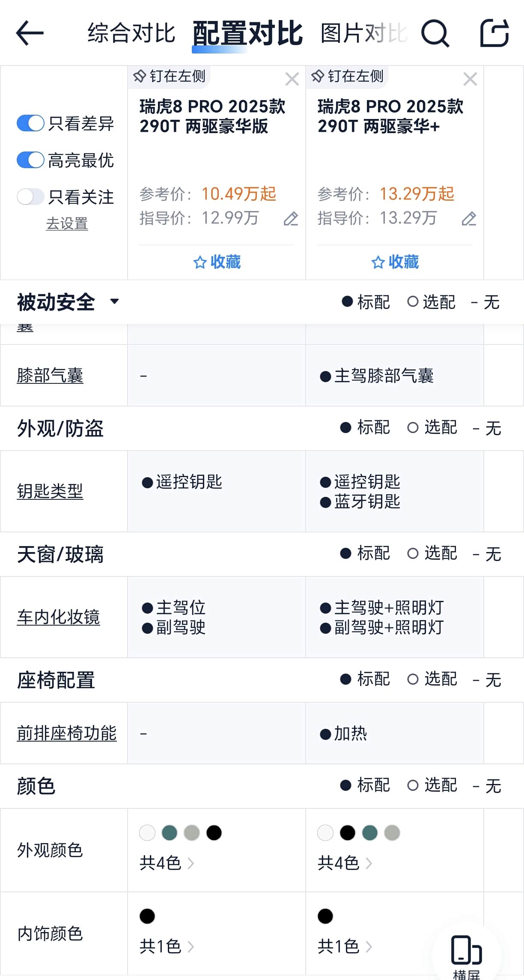The width and height of the screenshot is (524, 980).
Task: Turn off the 高亮最优 toggle
Action: pos(30,160)
